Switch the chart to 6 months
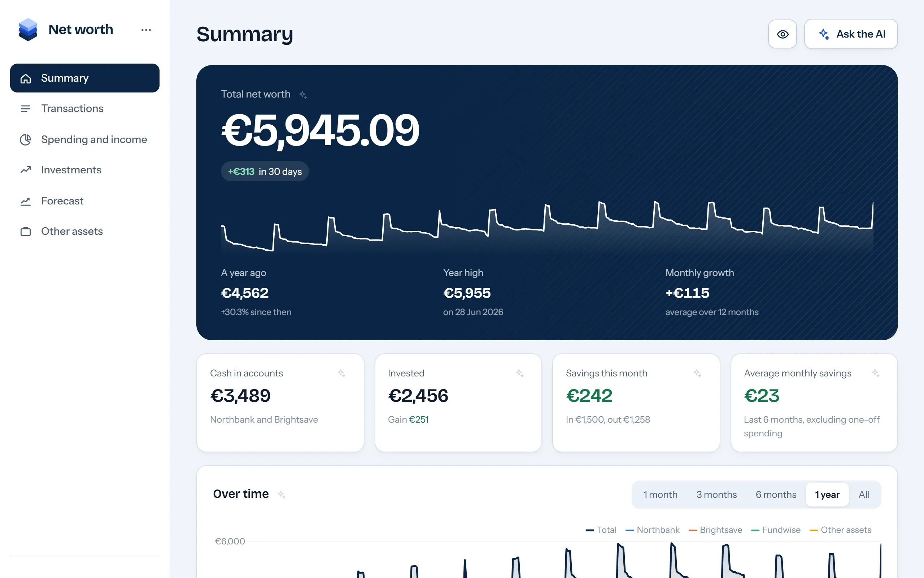This screenshot has height=578, width=924. coord(776,495)
